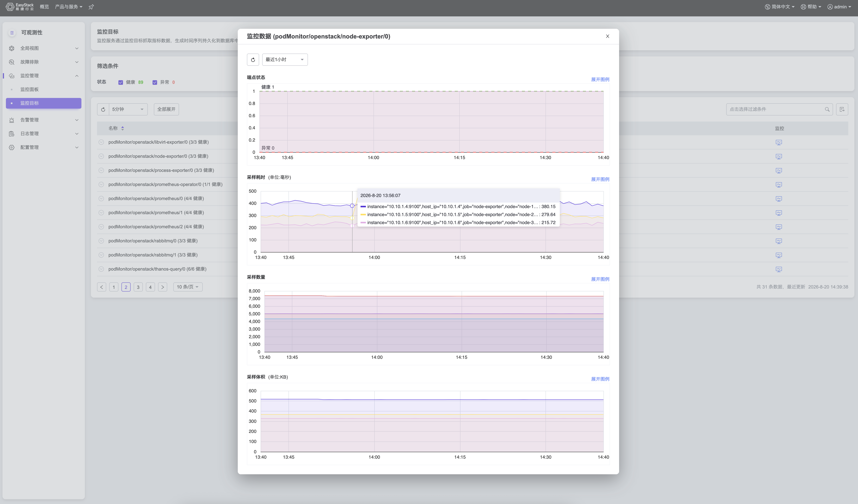Go to the next page of results
This screenshot has height=504, width=858.
[x=162, y=287]
